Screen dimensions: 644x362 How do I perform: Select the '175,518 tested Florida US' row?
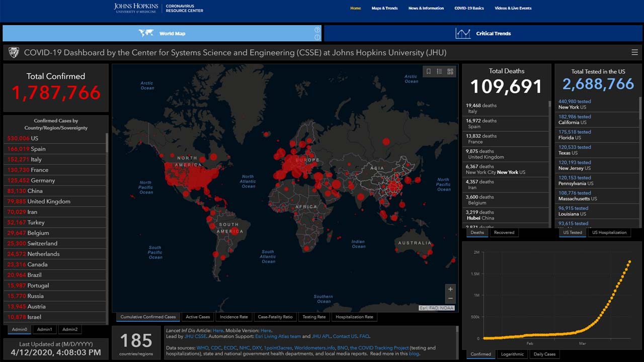coord(597,135)
